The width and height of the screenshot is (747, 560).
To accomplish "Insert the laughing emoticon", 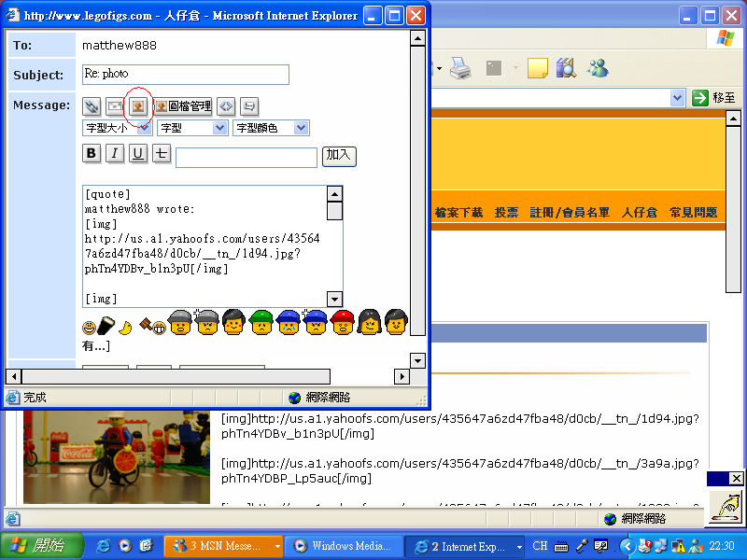I will 159,327.
